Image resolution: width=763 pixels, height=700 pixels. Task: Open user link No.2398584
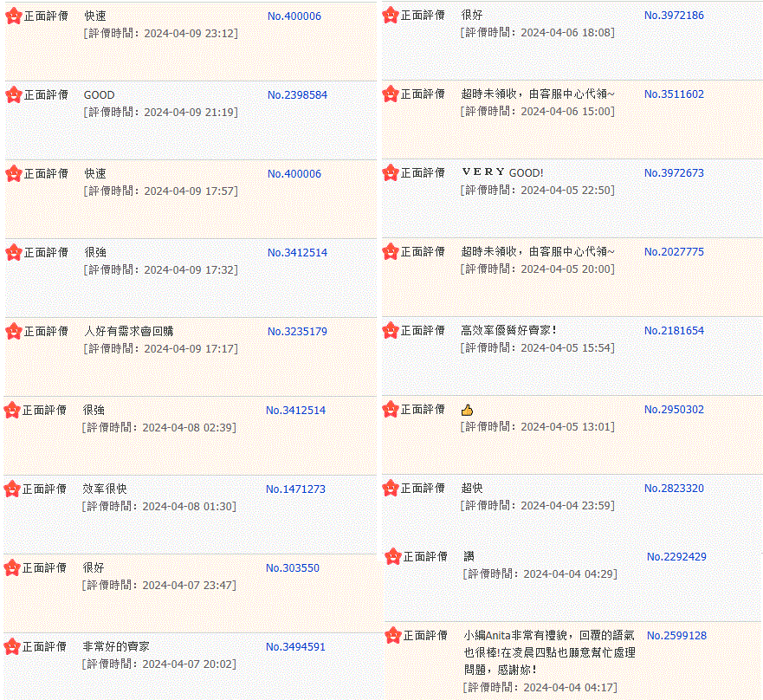tap(297, 95)
